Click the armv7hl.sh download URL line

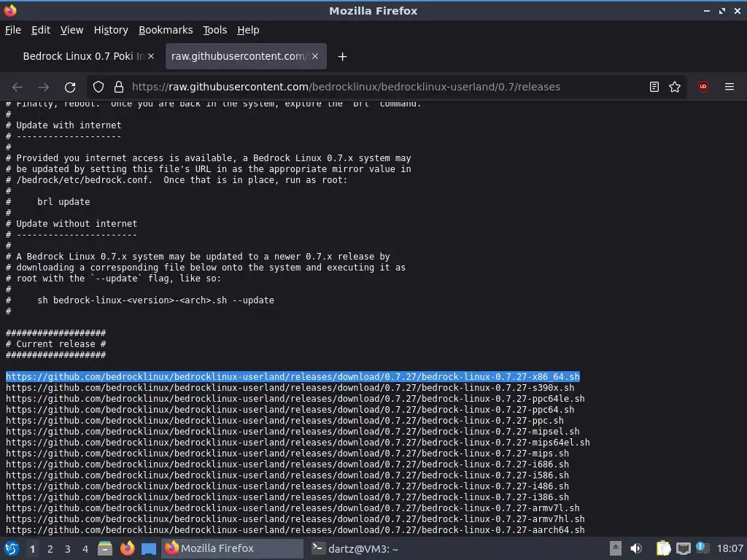295,519
